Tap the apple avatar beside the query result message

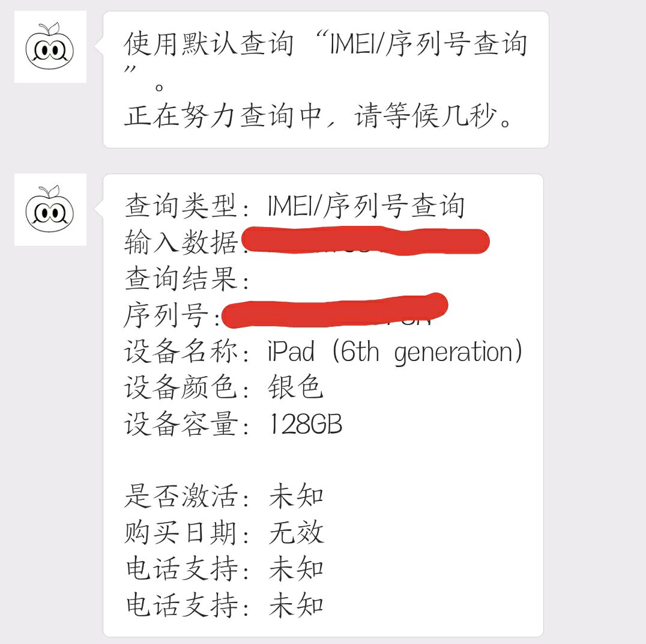(x=50, y=209)
